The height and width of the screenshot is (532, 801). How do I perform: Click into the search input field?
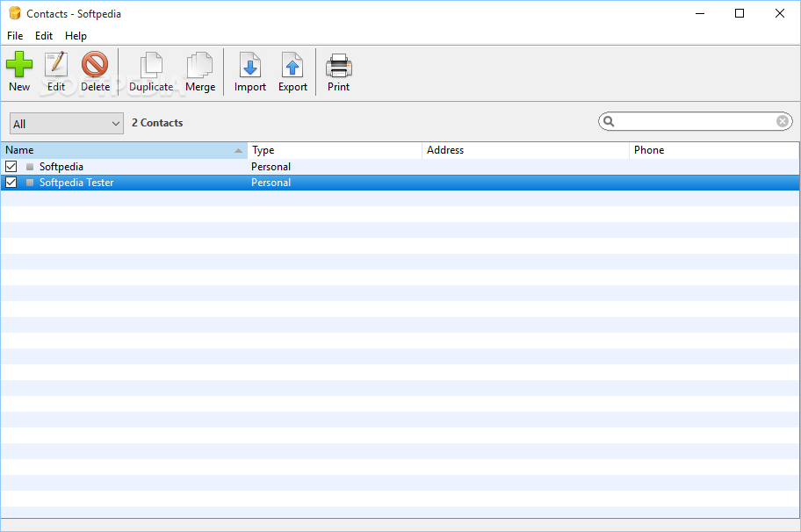[x=695, y=121]
